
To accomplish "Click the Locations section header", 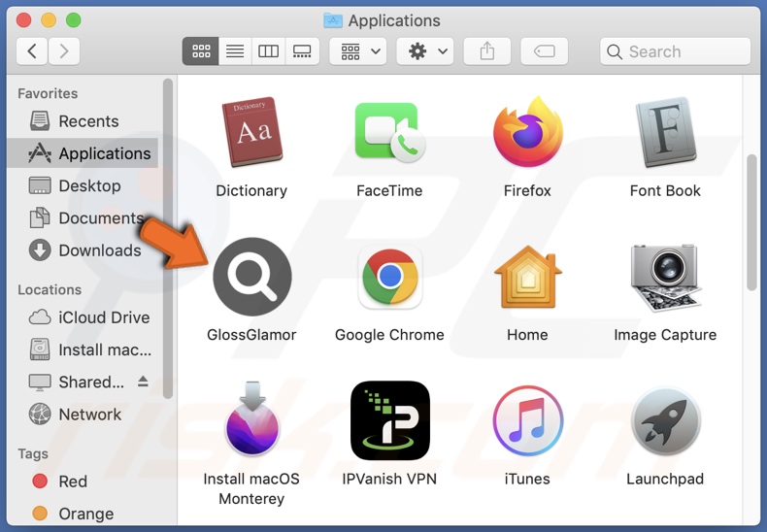I will click(50, 289).
